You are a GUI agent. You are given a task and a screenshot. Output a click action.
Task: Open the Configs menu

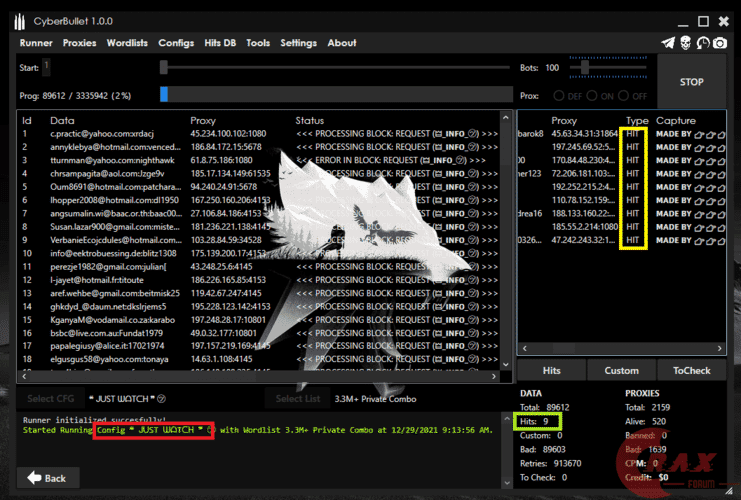tap(176, 43)
